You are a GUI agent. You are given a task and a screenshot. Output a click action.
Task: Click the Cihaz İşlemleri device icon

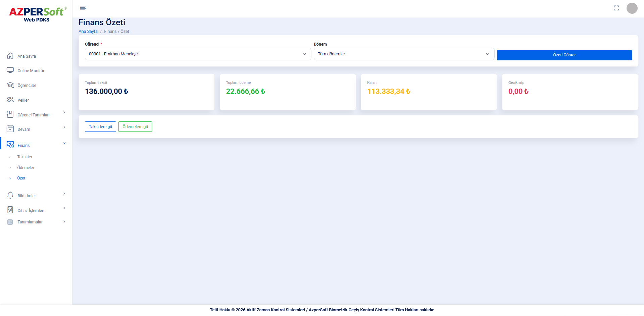click(10, 210)
